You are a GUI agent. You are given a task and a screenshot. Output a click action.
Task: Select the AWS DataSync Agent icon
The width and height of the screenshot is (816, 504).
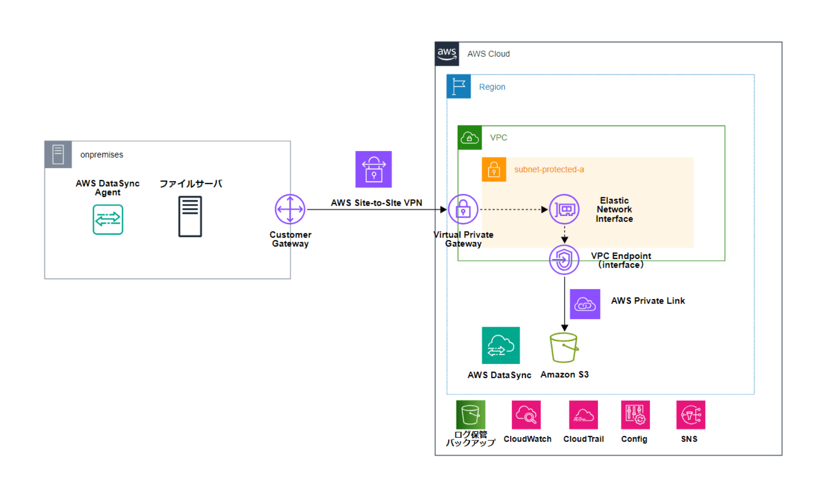pos(108,219)
